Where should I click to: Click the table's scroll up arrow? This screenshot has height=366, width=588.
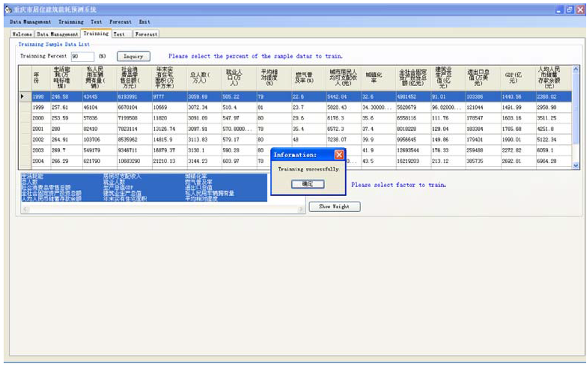pyautogui.click(x=576, y=69)
